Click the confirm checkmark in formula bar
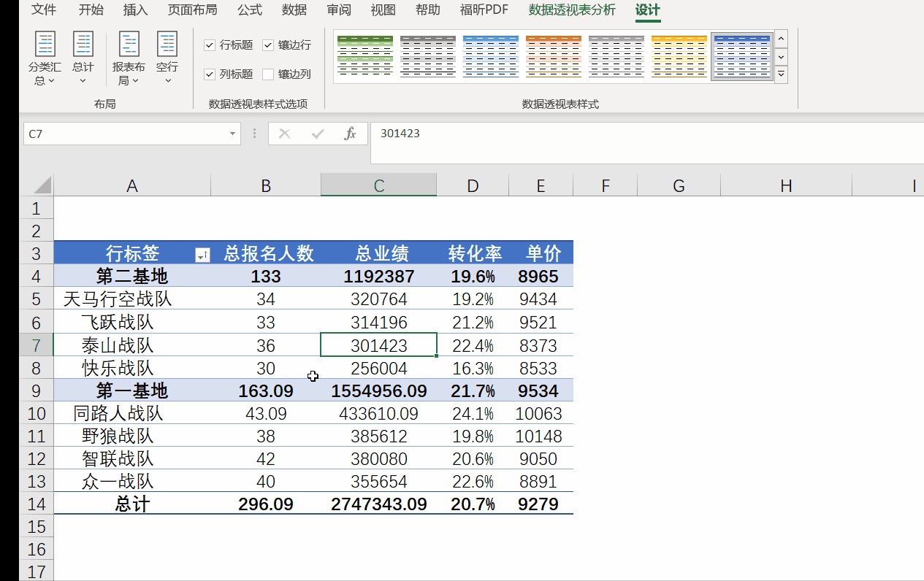The image size is (924, 581). (x=318, y=134)
